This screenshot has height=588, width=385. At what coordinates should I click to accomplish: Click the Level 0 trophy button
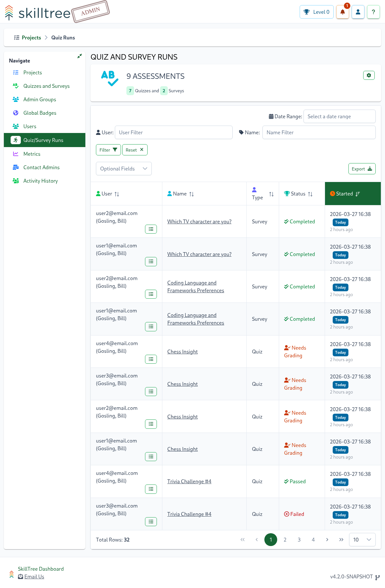pyautogui.click(x=316, y=12)
